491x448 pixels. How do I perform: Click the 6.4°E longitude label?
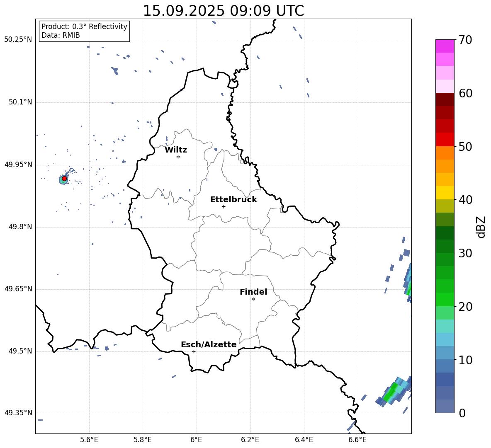[304, 440]
